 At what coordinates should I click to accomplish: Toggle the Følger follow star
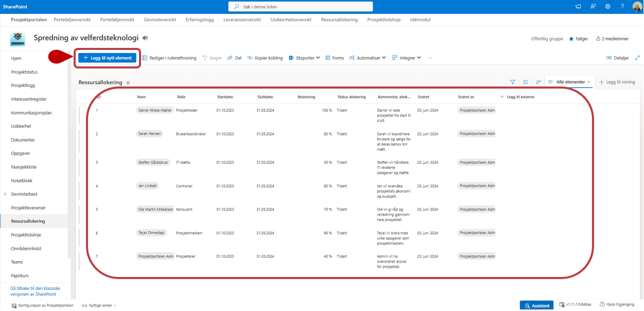578,39
